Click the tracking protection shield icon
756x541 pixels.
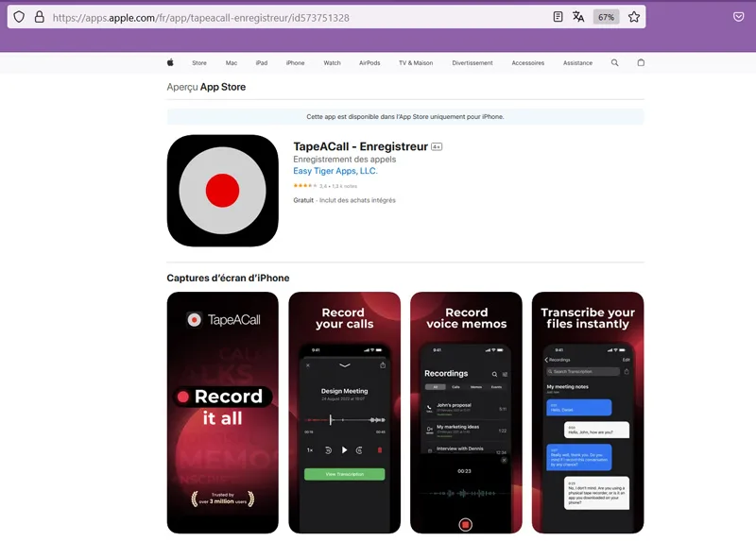(x=19, y=17)
